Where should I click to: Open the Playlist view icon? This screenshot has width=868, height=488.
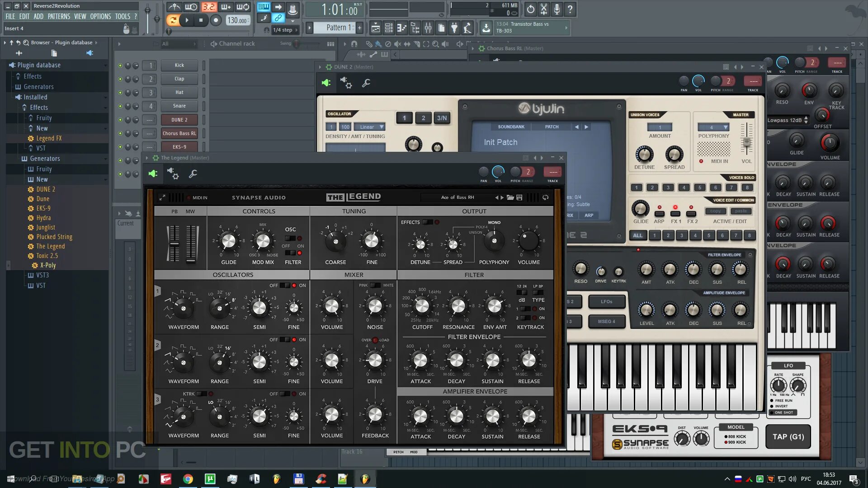pos(375,28)
